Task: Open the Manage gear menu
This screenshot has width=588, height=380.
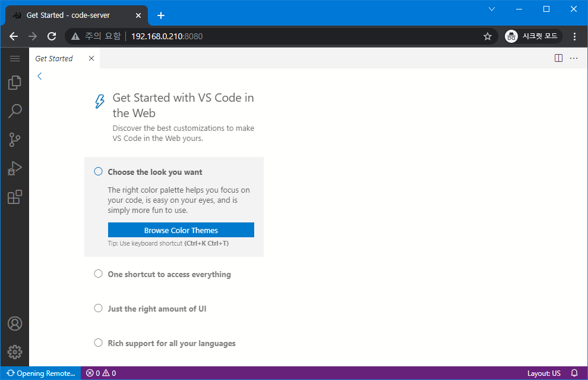Action: [15, 352]
